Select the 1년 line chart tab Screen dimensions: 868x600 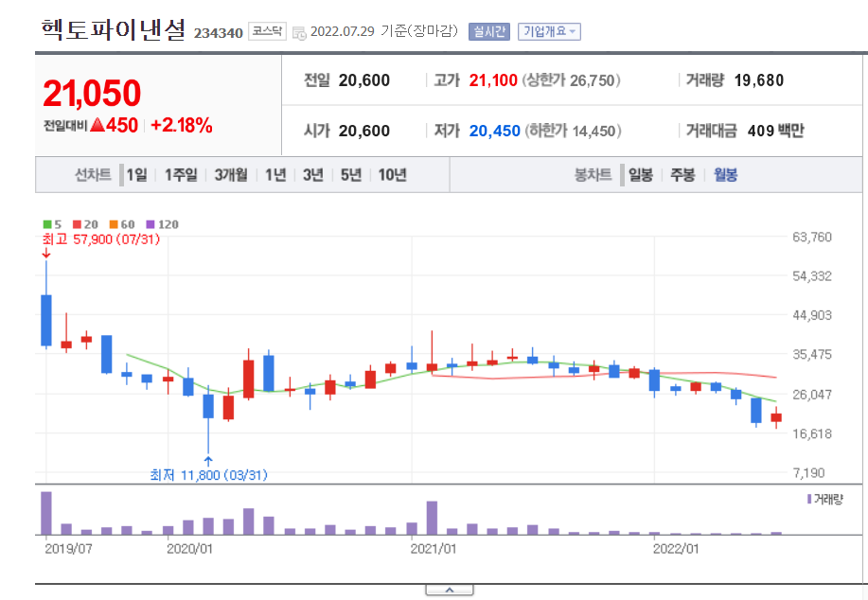(x=275, y=175)
